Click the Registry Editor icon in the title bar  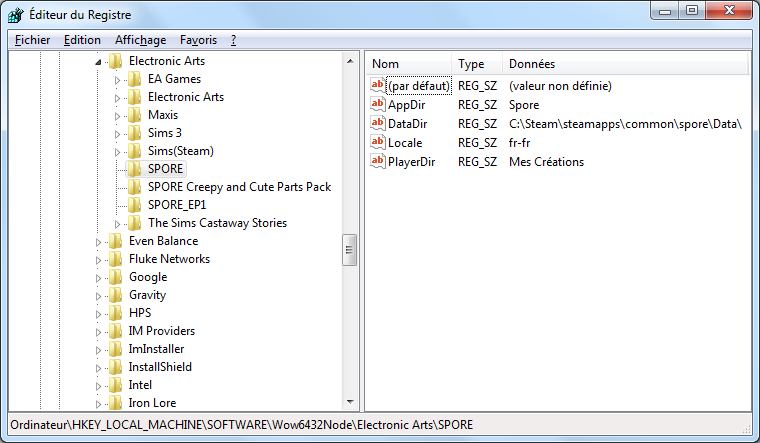[x=16, y=15]
